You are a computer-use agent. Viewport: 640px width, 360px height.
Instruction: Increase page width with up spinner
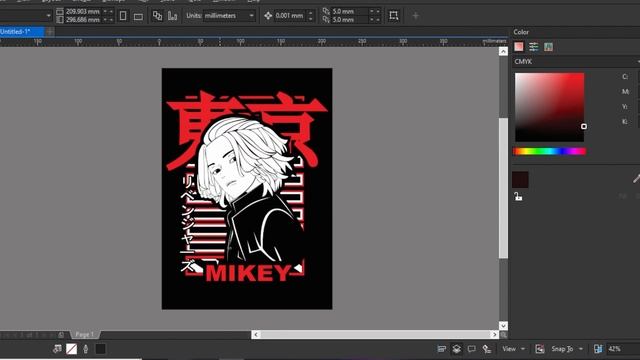[x=105, y=11]
